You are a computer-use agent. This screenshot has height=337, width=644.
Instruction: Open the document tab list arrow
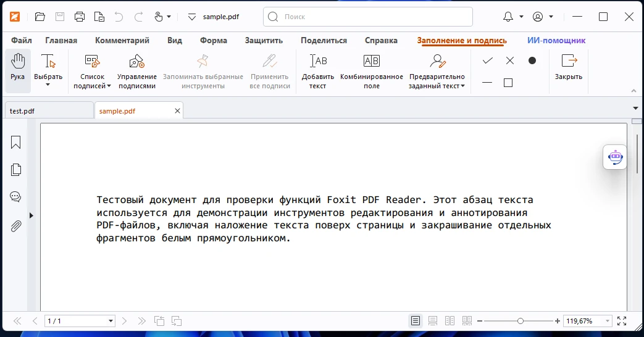[x=636, y=109]
